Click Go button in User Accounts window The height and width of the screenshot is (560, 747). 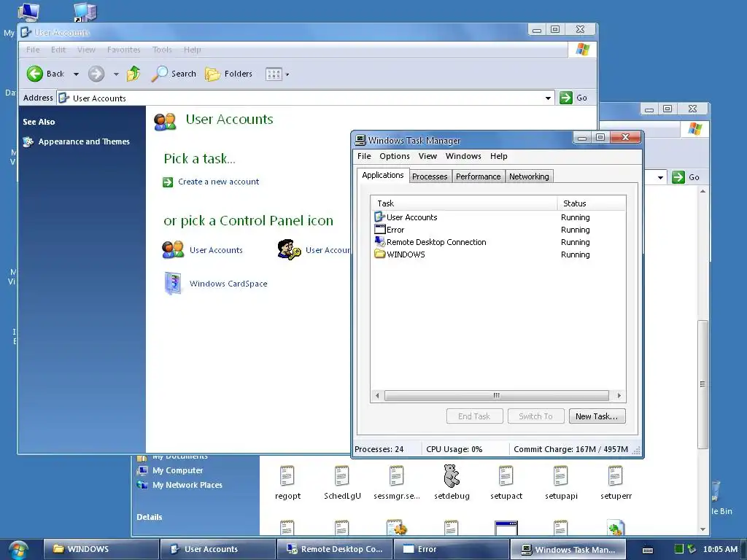click(x=573, y=98)
